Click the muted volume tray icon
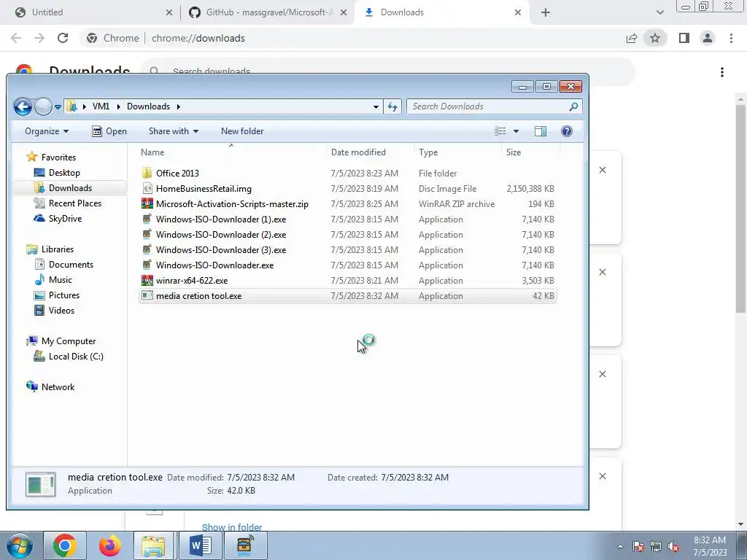The image size is (747, 560). 673,546
